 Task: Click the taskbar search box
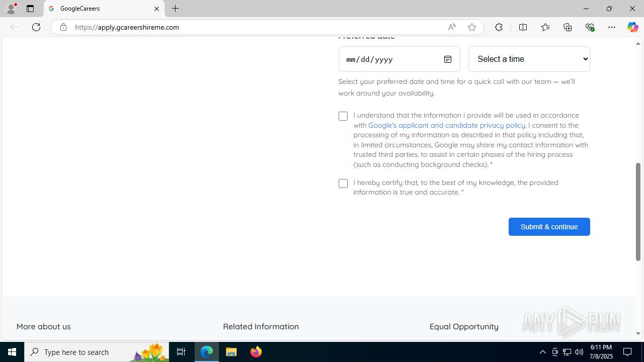(x=97, y=352)
